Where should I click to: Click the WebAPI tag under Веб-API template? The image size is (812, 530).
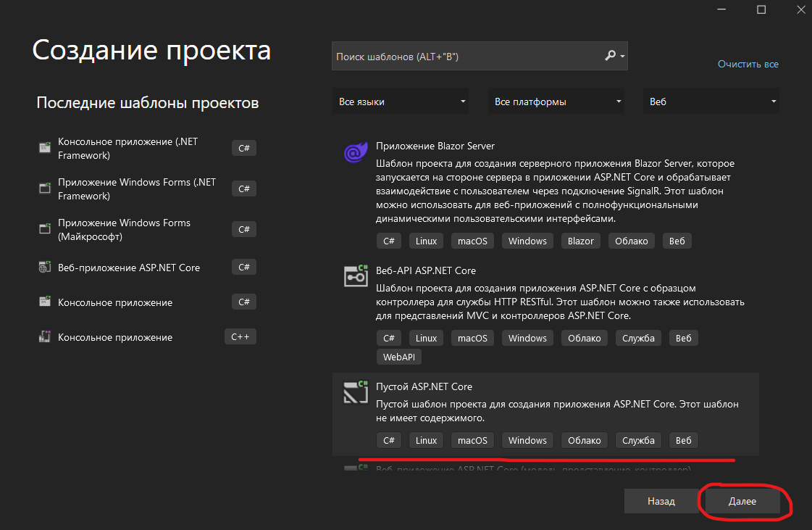tap(398, 357)
